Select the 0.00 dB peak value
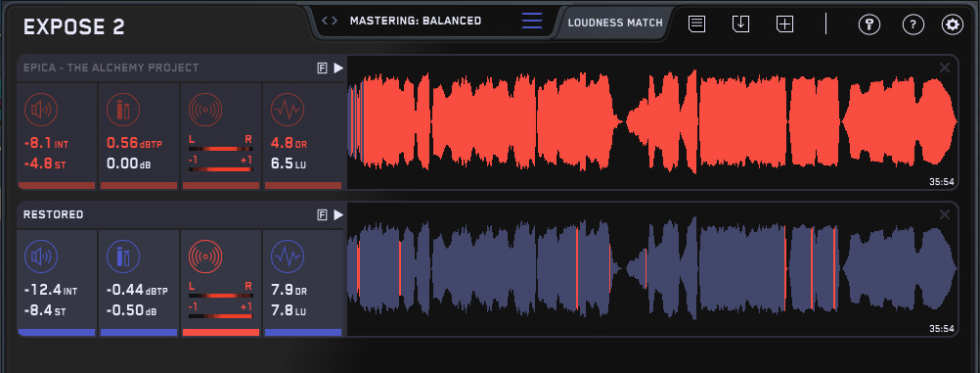This screenshot has height=373, width=980. (x=128, y=163)
